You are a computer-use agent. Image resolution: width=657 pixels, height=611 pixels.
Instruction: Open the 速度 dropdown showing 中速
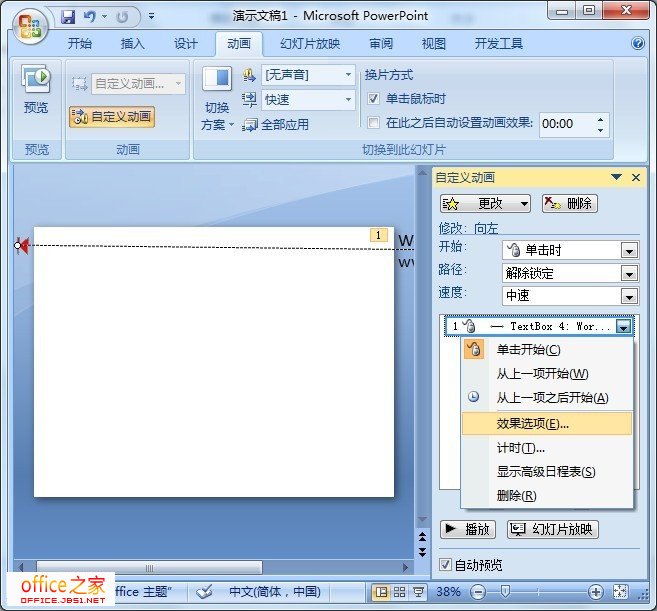pos(570,296)
